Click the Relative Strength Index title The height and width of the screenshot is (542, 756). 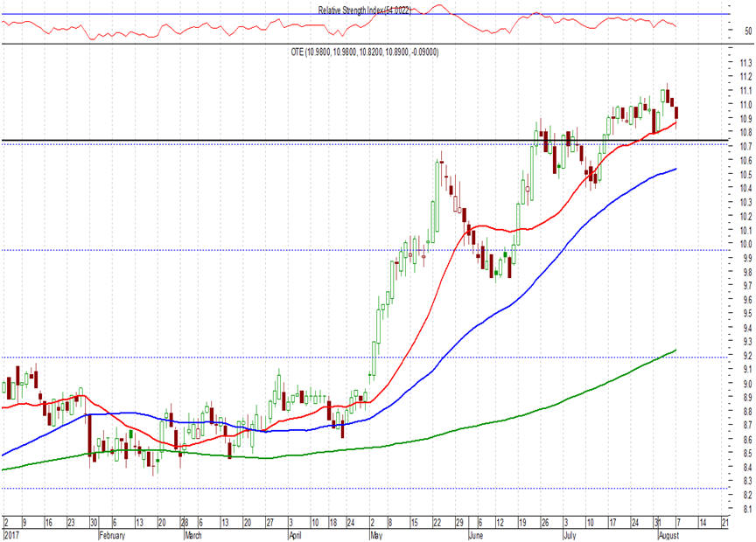click(x=365, y=10)
